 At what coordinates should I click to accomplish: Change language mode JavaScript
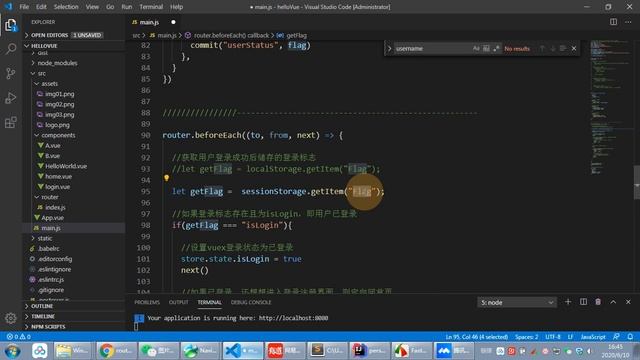[593, 337]
